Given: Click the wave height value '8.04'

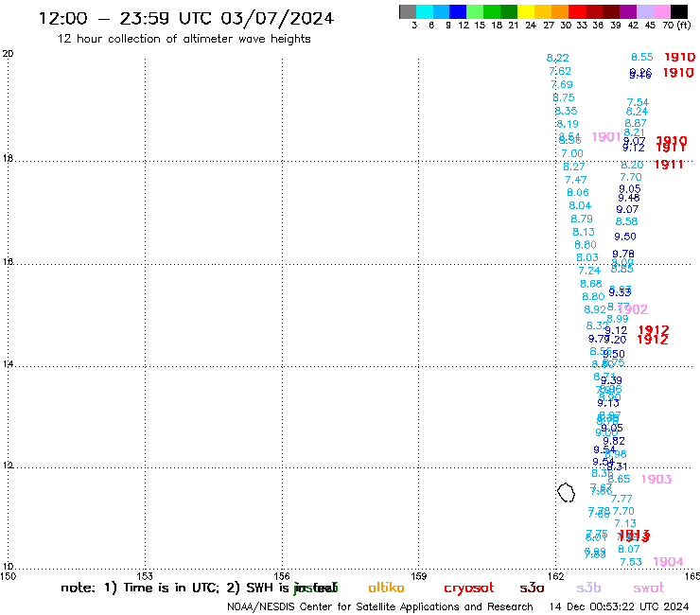Looking at the screenshot, I should [x=580, y=205].
